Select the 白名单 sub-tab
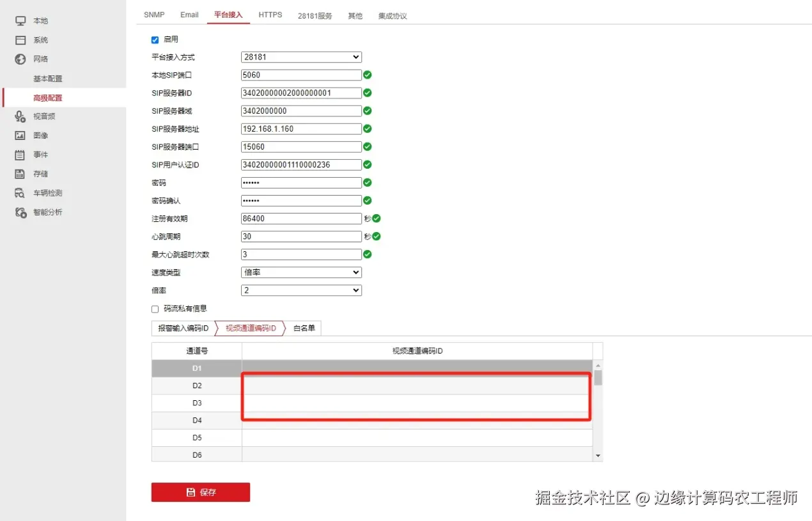 pyautogui.click(x=304, y=328)
